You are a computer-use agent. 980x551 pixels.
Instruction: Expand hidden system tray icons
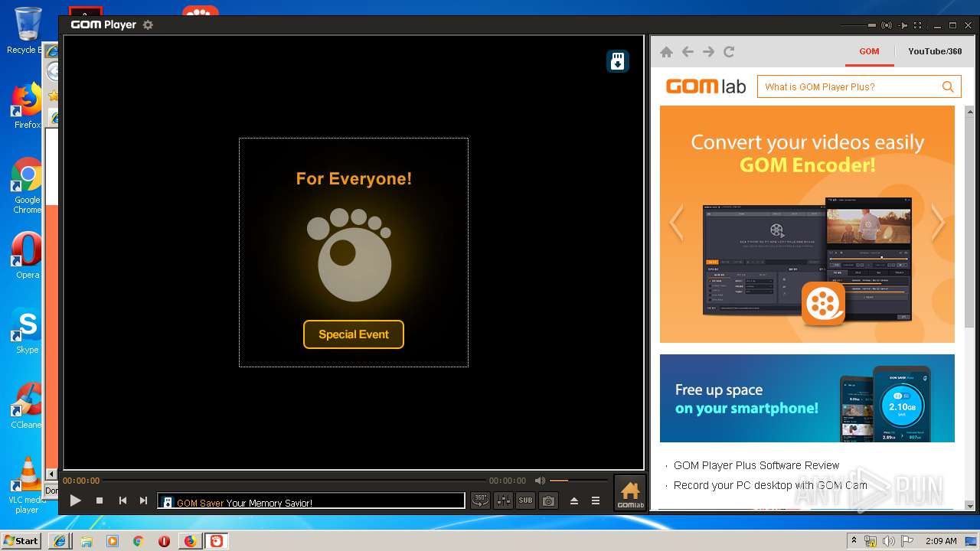click(x=854, y=541)
